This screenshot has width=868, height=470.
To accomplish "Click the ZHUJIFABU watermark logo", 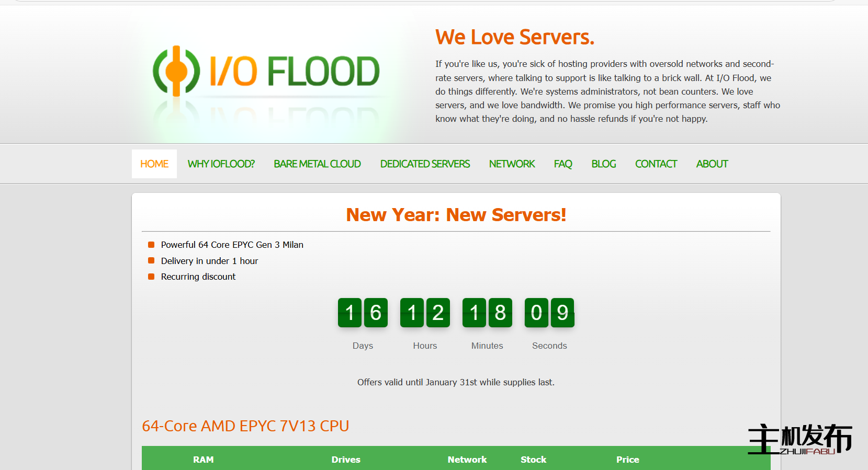I will (799, 439).
